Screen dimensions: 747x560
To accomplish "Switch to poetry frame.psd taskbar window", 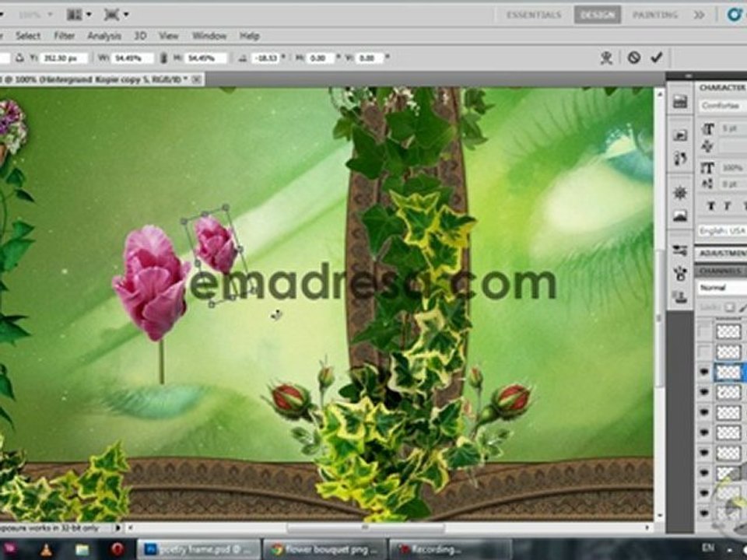I will (198, 550).
